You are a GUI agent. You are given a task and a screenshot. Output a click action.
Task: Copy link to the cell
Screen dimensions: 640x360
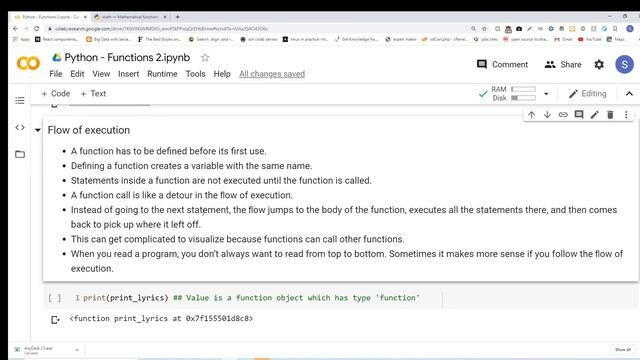click(563, 115)
